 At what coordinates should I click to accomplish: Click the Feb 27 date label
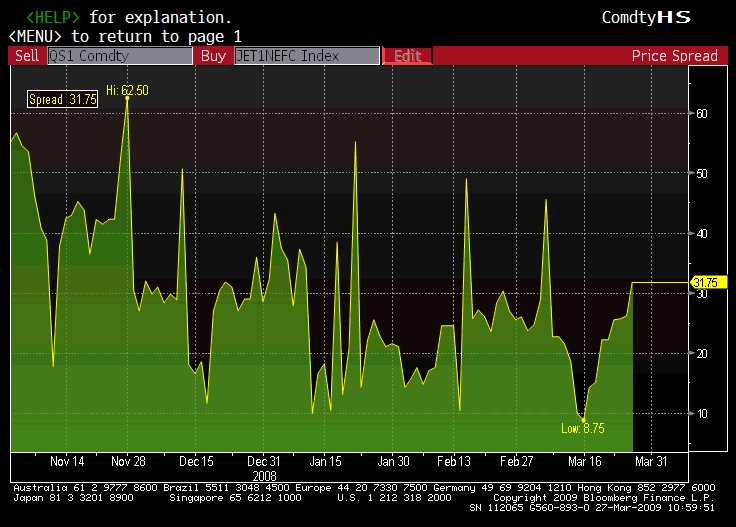516,461
